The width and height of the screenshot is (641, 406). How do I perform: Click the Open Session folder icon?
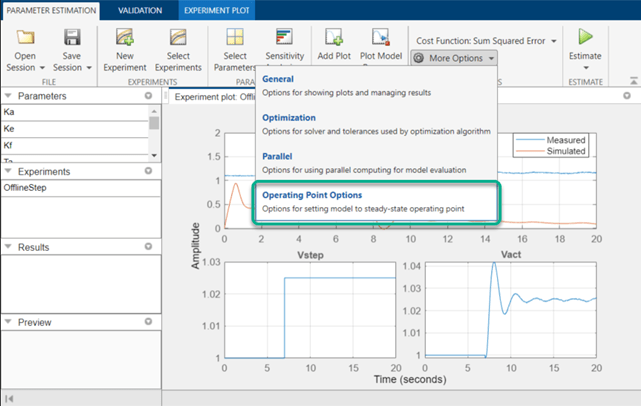click(25, 37)
